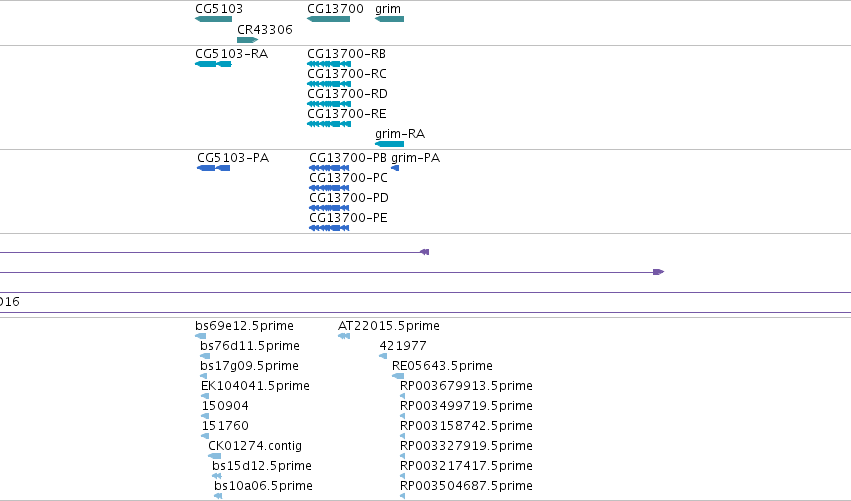Select the RP003499719.5prime label
Viewport: 851px width, 501px height.
pyautogui.click(x=466, y=406)
